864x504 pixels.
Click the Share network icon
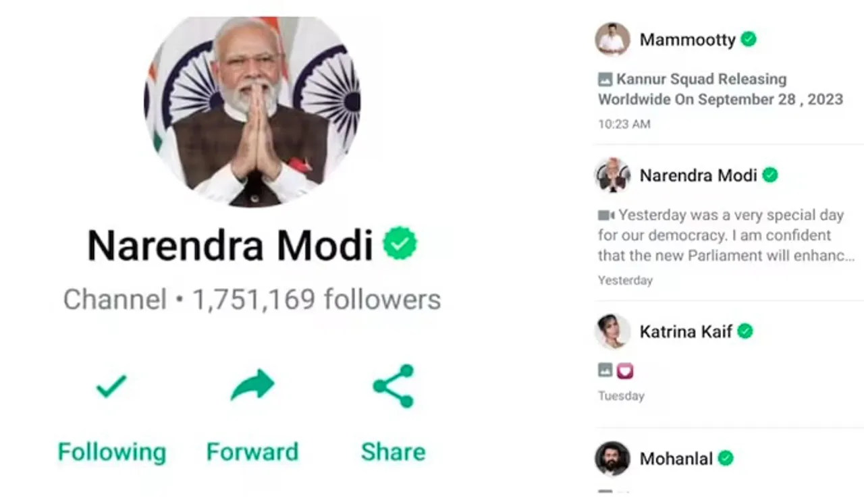pyautogui.click(x=394, y=386)
